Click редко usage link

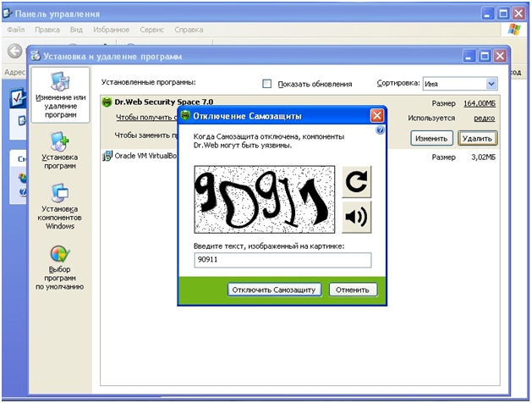tap(485, 119)
